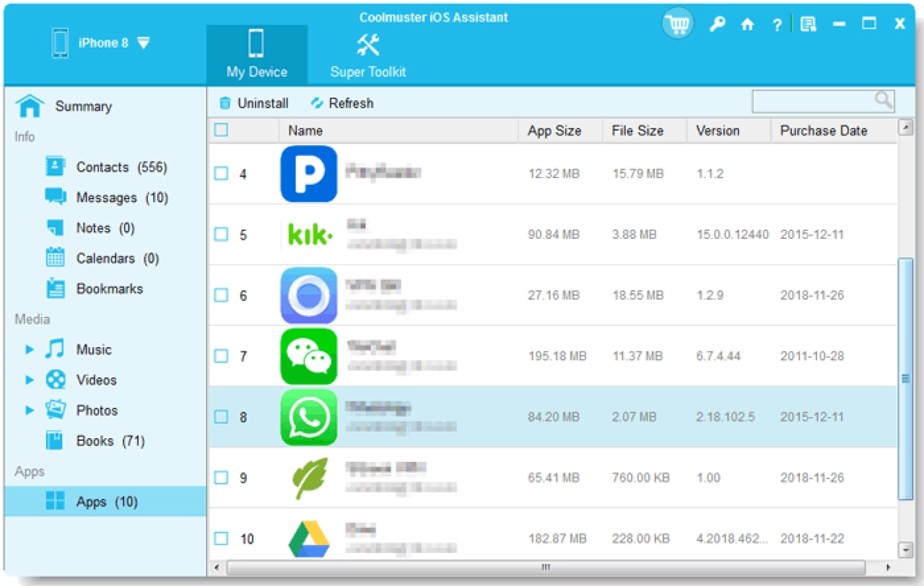Check the box for app row 8
The width and height of the screenshot is (924, 586).
click(222, 417)
